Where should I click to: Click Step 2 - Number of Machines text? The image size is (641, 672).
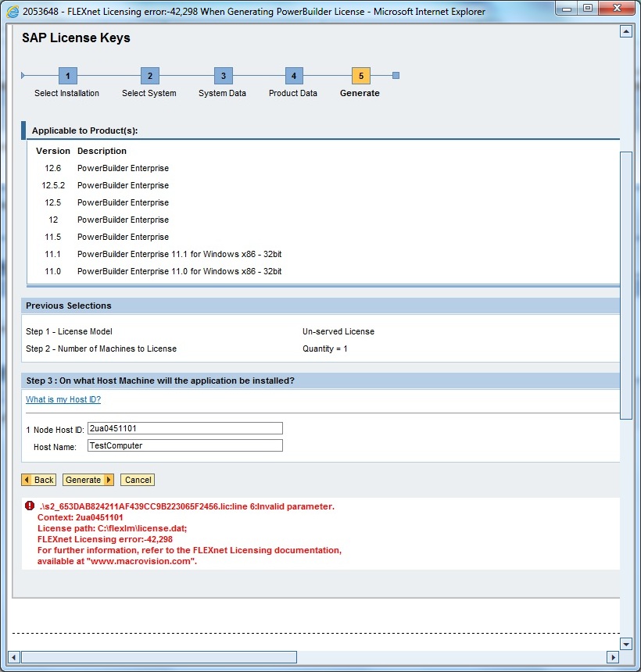pyautogui.click(x=101, y=349)
